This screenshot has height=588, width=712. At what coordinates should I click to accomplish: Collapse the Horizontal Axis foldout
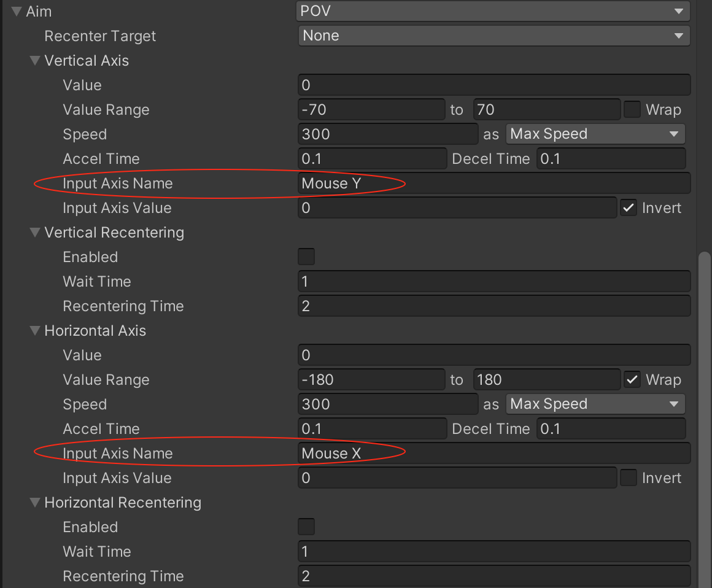tap(35, 331)
